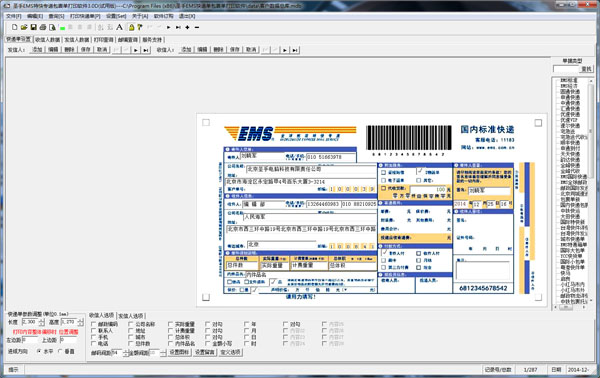Click the minus icon in the main toolbar
Viewport: 600px width, 378px height.
point(197,27)
